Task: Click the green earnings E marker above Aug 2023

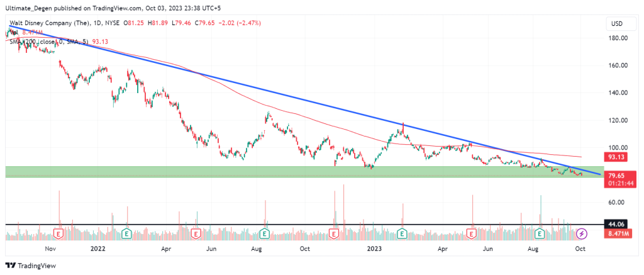Action: pyautogui.click(x=540, y=234)
